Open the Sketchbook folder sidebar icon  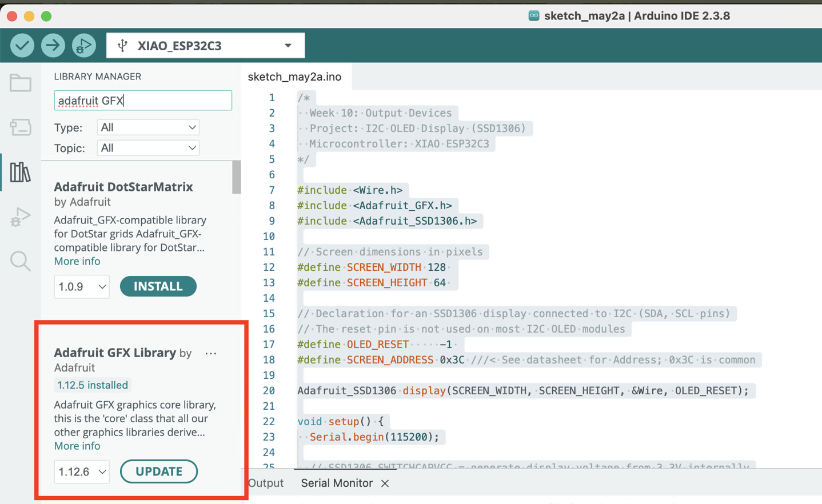[x=21, y=83]
